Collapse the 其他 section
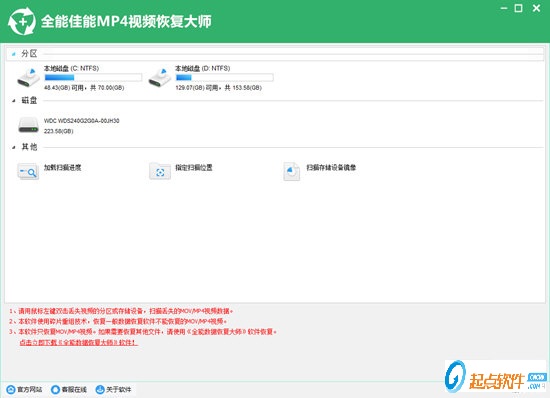This screenshot has width=550, height=398. point(14,147)
